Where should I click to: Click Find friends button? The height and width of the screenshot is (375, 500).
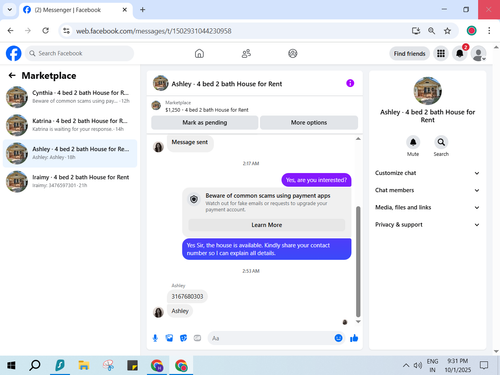click(409, 53)
